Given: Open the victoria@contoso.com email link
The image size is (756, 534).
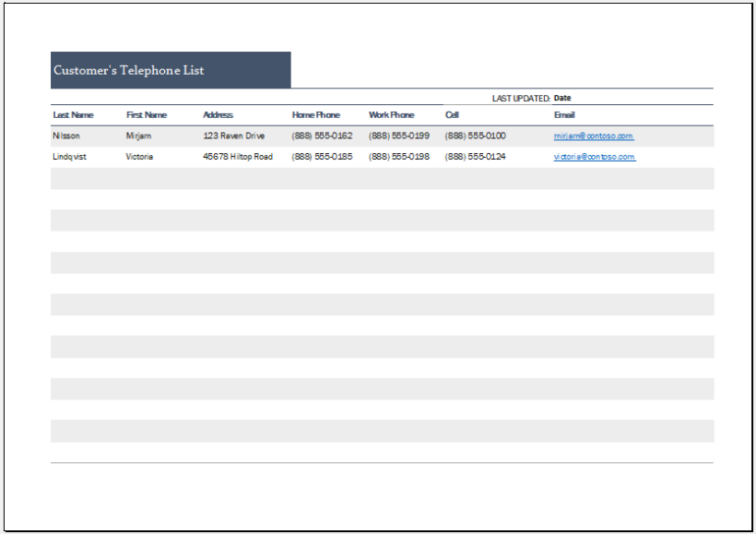Looking at the screenshot, I should 594,157.
